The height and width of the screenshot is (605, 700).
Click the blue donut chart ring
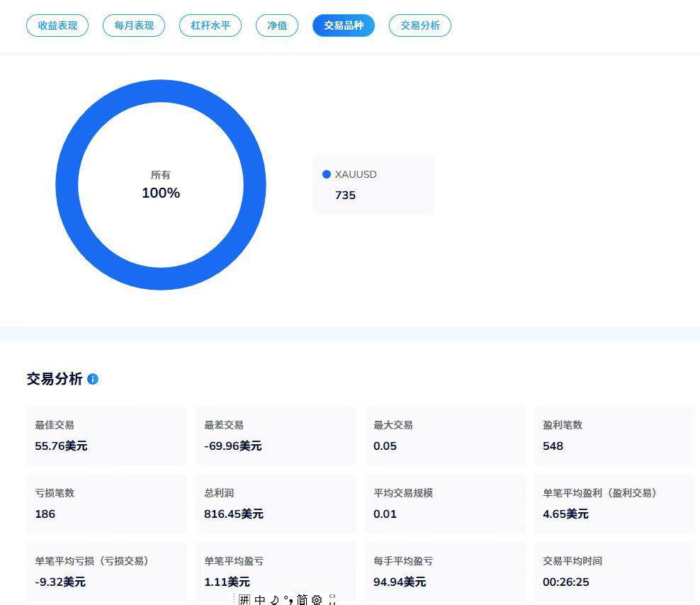[161, 91]
